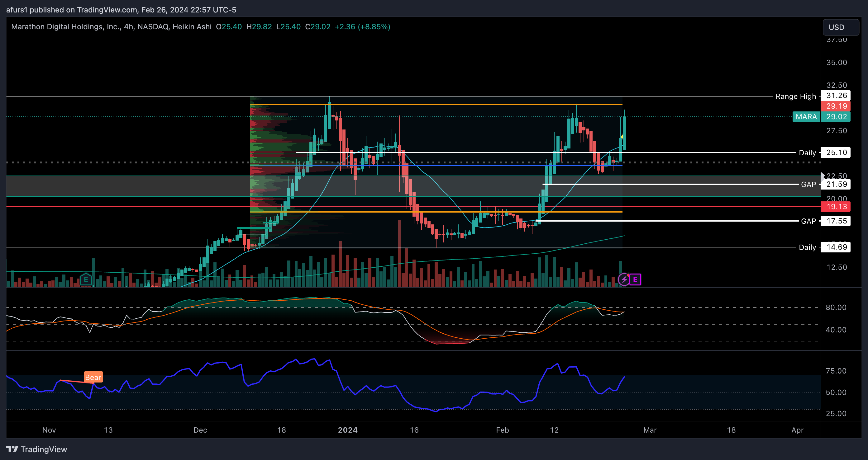Click the Daily label at 25.10
868x460 pixels.
click(807, 153)
